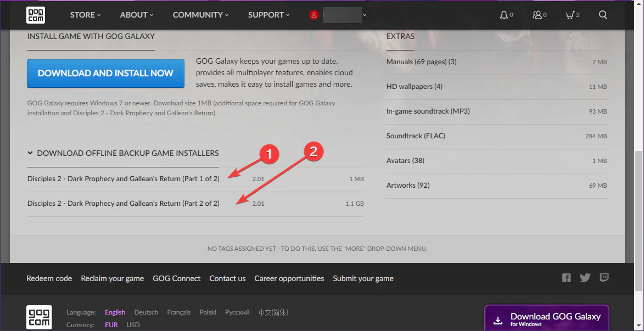This screenshot has height=331, width=644.
Task: Download Soundtrack (FLAC) extra
Action: (416, 136)
